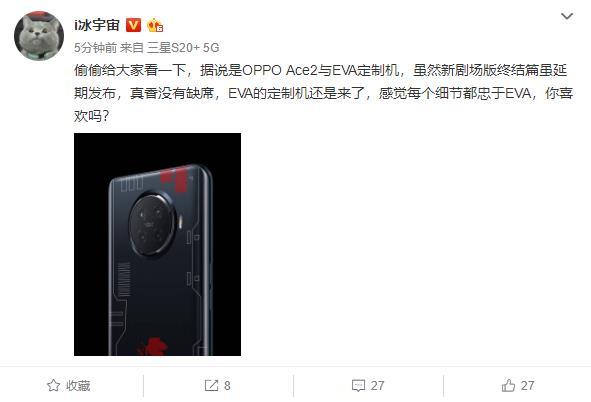Click the 来自 source label text
The image size is (591, 402).
tap(132, 47)
